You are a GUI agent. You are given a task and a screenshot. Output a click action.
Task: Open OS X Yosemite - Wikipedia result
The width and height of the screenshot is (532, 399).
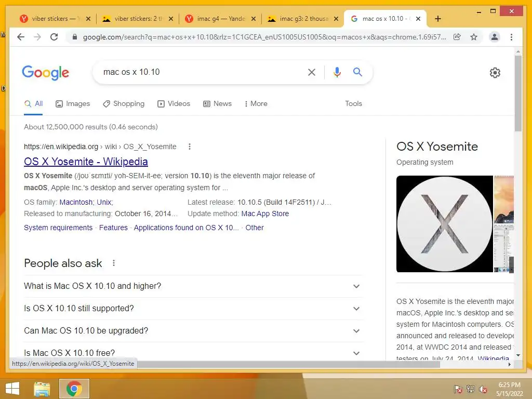(x=86, y=162)
